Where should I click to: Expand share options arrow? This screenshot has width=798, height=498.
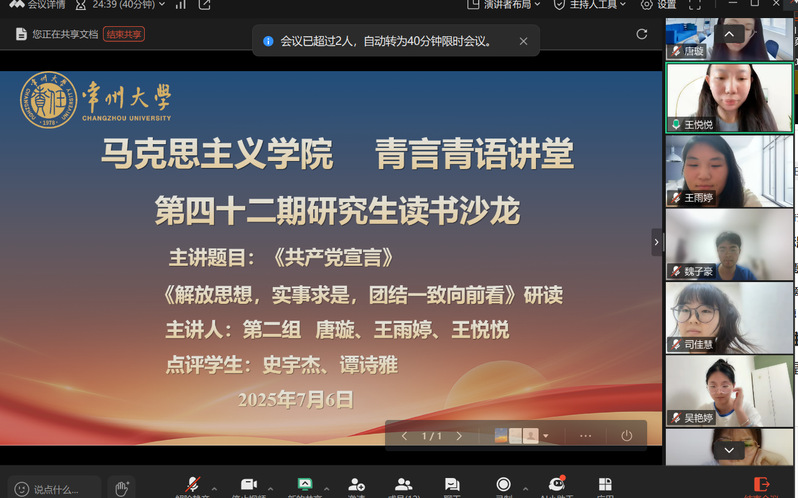(327, 489)
